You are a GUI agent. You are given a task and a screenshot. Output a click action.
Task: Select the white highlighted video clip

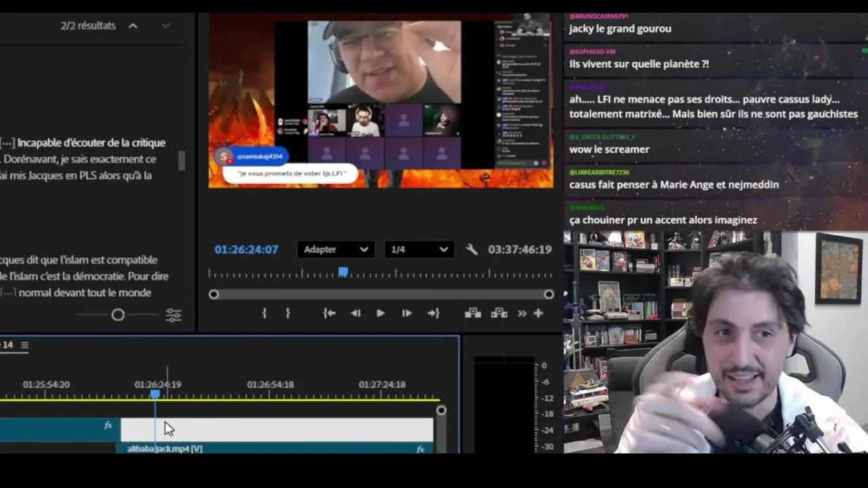click(277, 430)
